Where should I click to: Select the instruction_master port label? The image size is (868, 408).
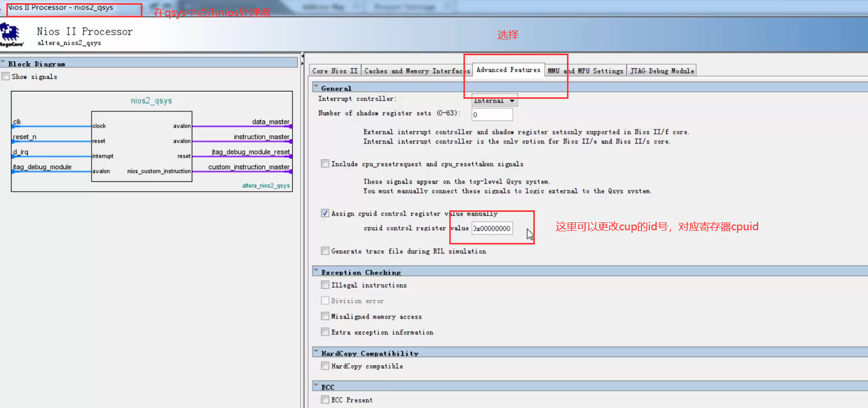point(262,137)
